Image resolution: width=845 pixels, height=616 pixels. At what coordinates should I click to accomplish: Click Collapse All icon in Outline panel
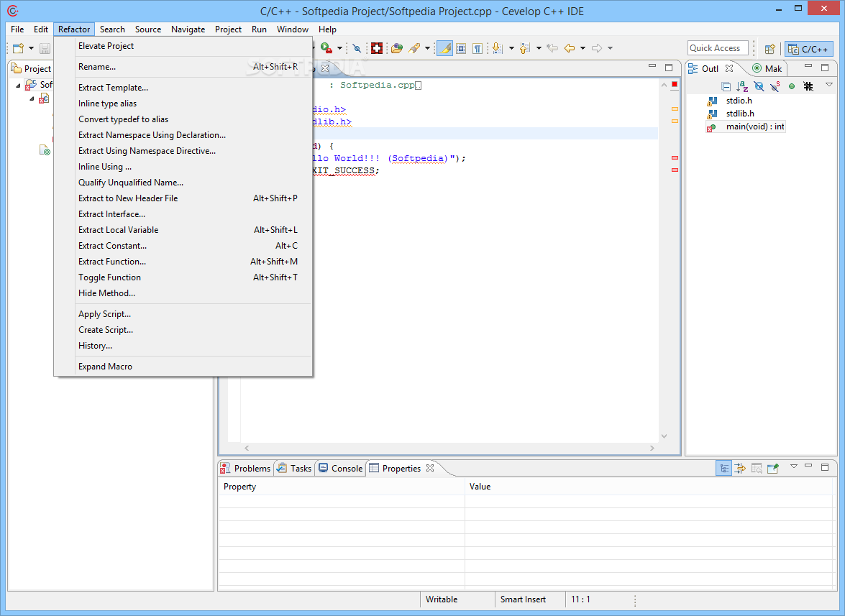tap(726, 86)
